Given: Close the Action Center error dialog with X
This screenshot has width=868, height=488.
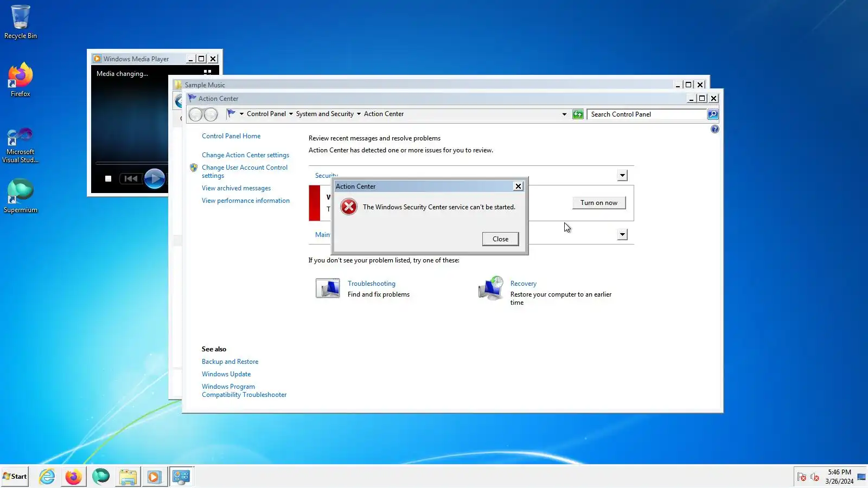Looking at the screenshot, I should pyautogui.click(x=518, y=186).
